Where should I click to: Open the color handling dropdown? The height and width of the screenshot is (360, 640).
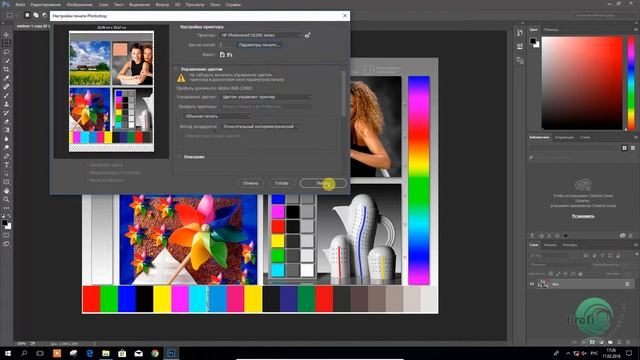point(267,97)
